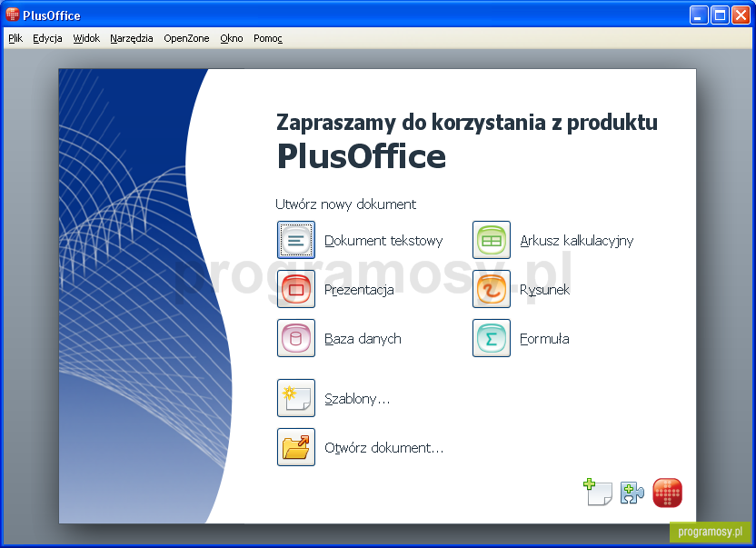Maximize the PlusOffice window
Screen dimensions: 756x548
coord(720,15)
